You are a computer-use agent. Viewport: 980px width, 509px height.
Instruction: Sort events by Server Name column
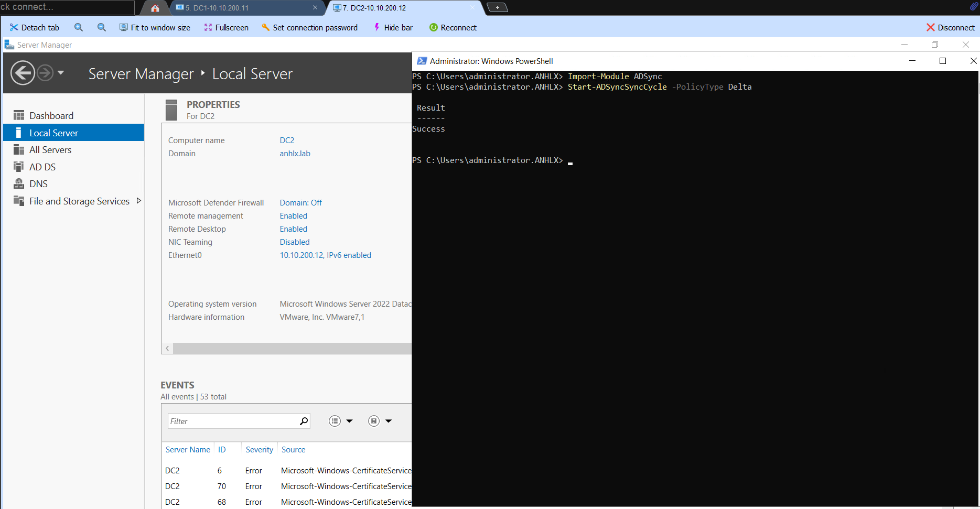point(188,450)
